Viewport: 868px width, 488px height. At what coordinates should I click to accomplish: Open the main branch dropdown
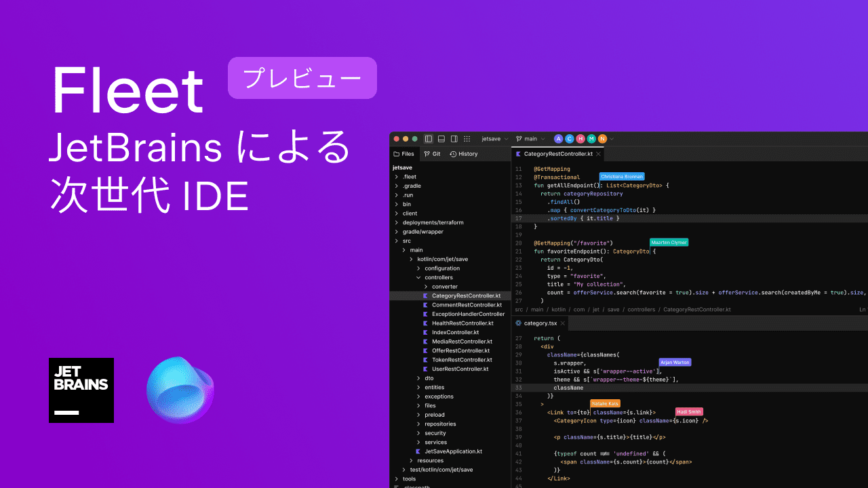[x=530, y=139]
